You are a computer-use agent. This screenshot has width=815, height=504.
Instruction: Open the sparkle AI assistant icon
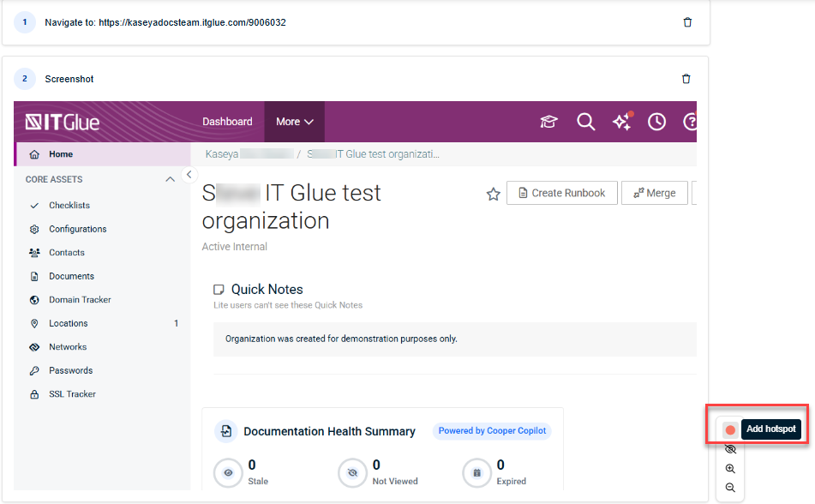622,122
